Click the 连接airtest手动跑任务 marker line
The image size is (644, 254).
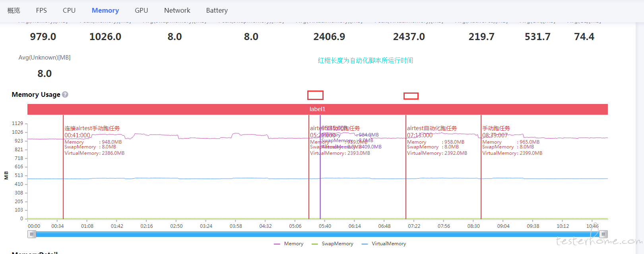[x=63, y=167]
